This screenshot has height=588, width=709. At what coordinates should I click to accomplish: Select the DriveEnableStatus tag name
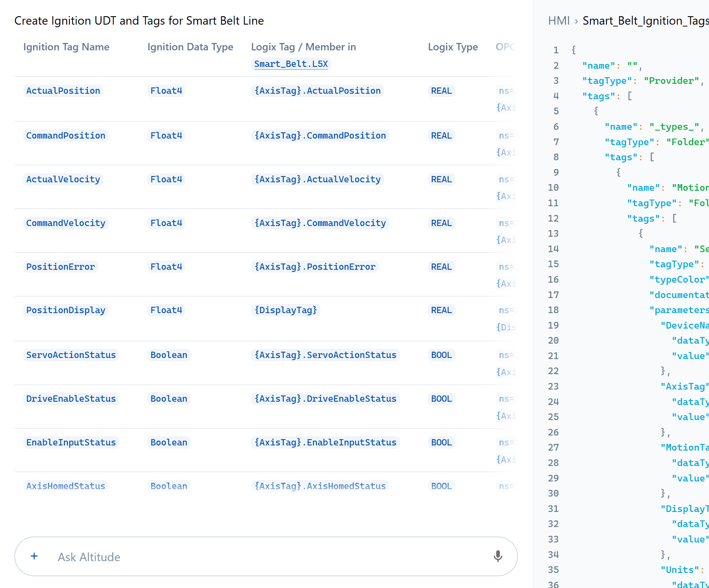[71, 399]
